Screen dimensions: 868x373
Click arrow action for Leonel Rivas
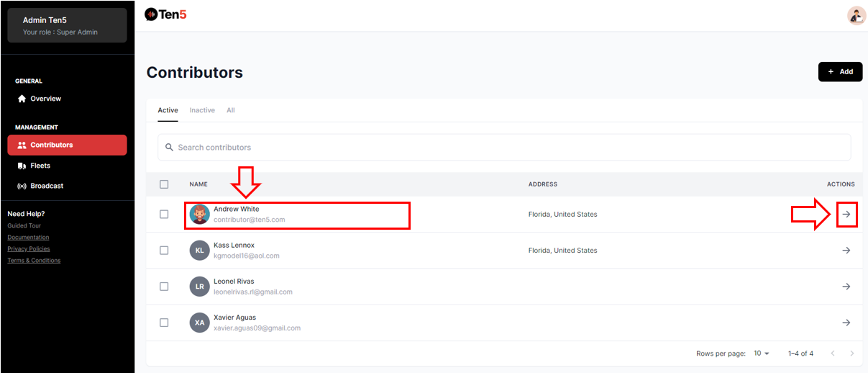(x=846, y=287)
